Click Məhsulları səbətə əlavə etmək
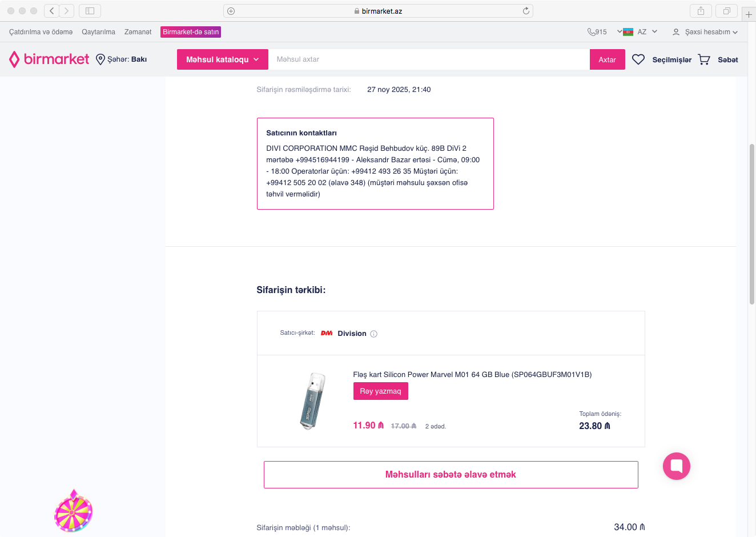This screenshot has width=756, height=537. 451,475
